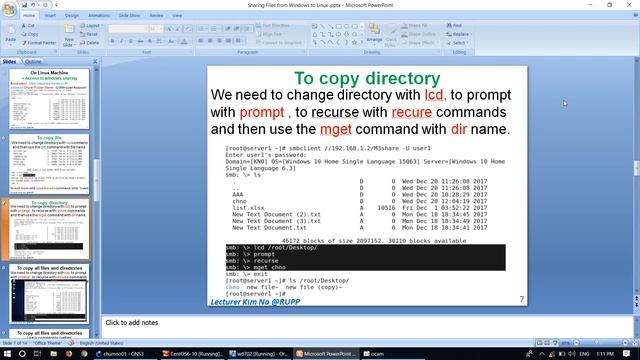Open the Slide Show ribbon tab
Screen dimensions: 640x360
click(129, 16)
